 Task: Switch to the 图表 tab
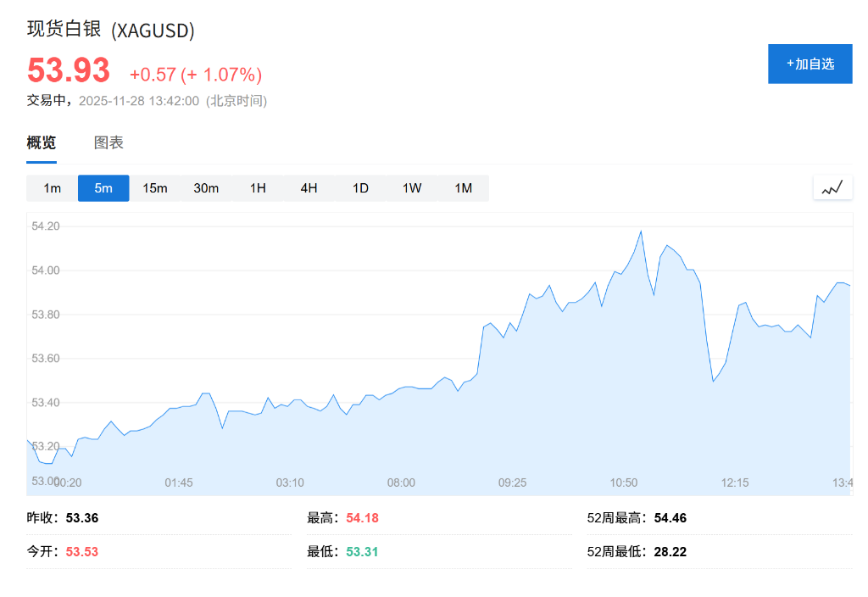pos(109,142)
